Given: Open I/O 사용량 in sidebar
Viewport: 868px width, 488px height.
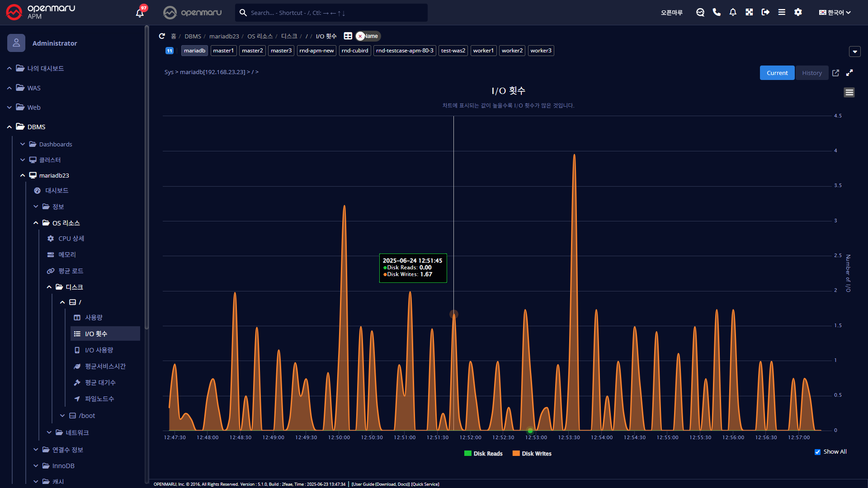Looking at the screenshot, I should (x=99, y=350).
